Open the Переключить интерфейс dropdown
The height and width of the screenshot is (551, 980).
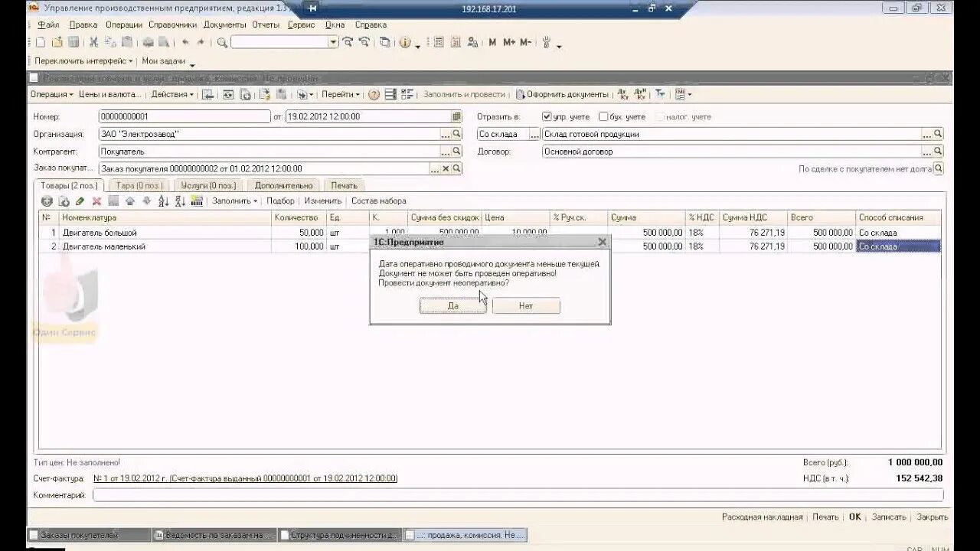click(83, 60)
